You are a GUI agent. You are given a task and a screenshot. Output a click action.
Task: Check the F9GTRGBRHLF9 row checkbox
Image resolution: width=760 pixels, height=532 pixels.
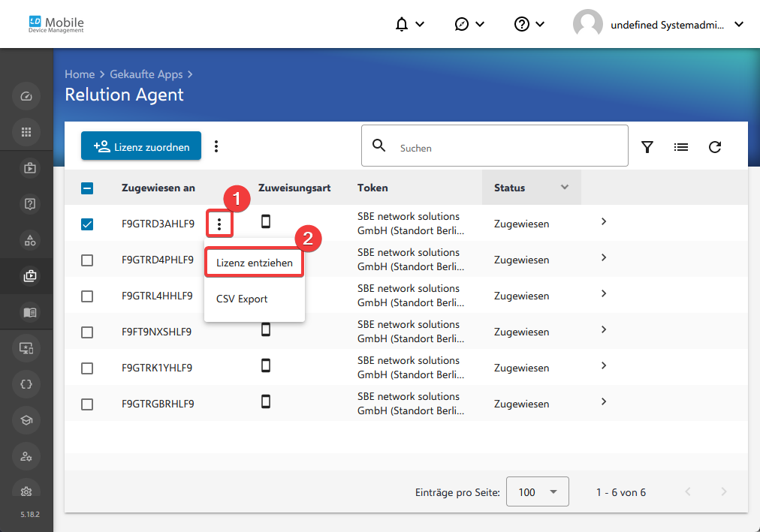87,404
